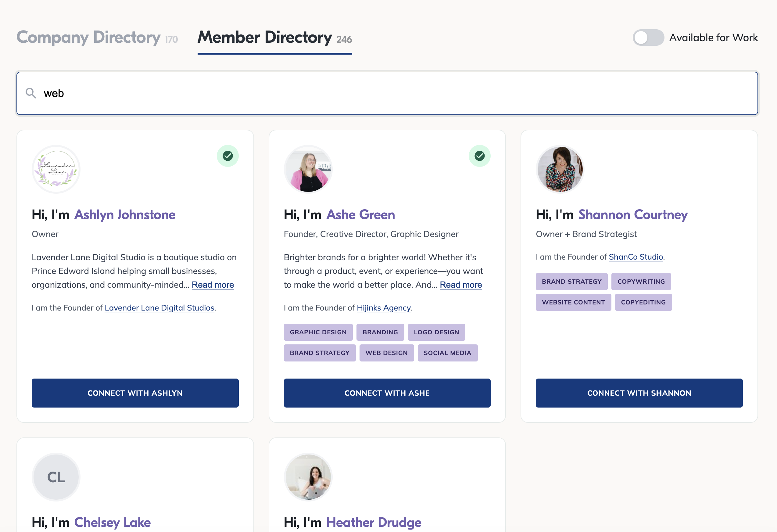Open Shannon Courtney's profile photo
Viewport: 777px width, 532px height.
(560, 169)
